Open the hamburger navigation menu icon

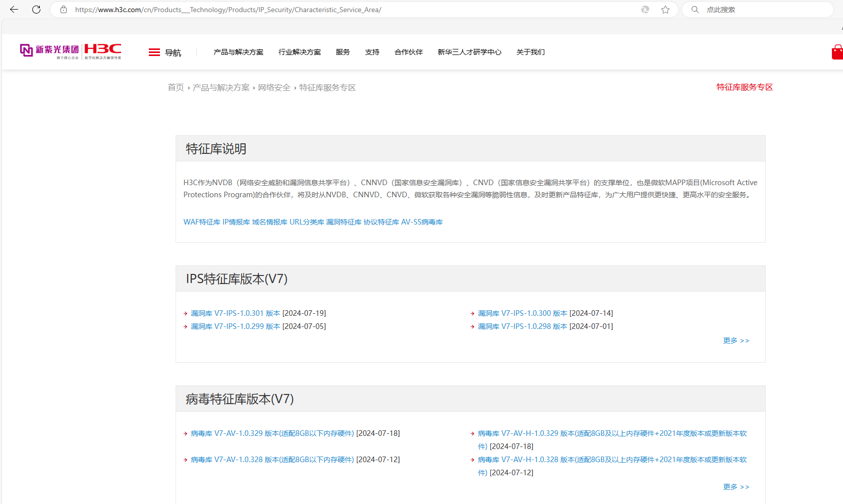tap(154, 52)
